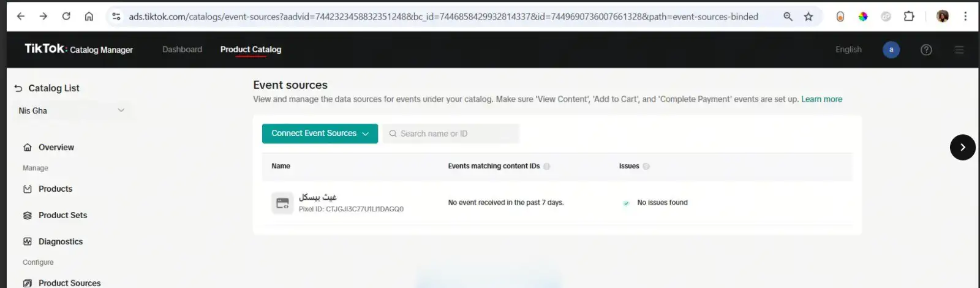This screenshot has height=288, width=980.
Task: Click the info icon next to Issues
Action: pos(646,166)
